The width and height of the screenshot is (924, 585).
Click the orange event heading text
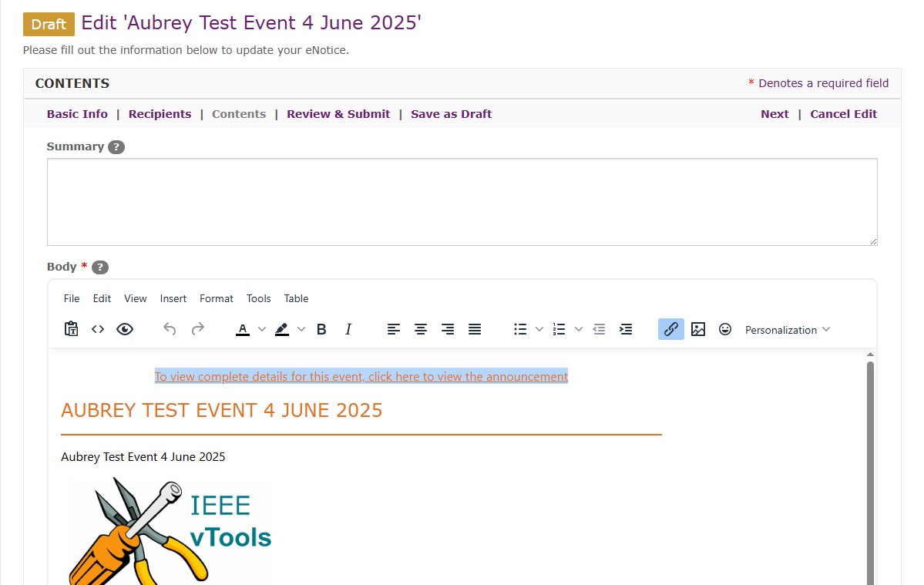[222, 410]
